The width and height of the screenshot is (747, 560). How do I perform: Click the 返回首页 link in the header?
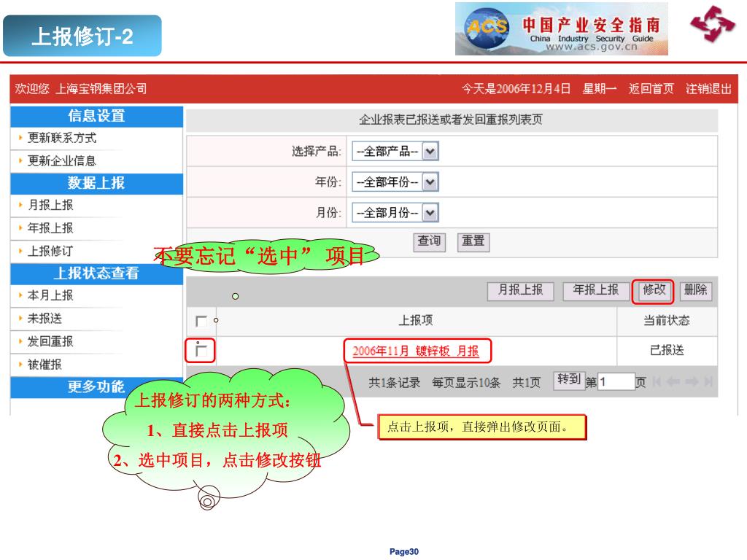coord(651,88)
